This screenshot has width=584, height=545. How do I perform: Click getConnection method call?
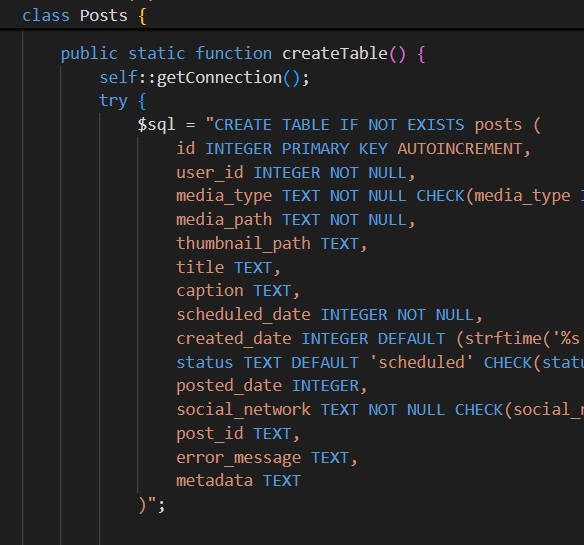(x=219, y=78)
